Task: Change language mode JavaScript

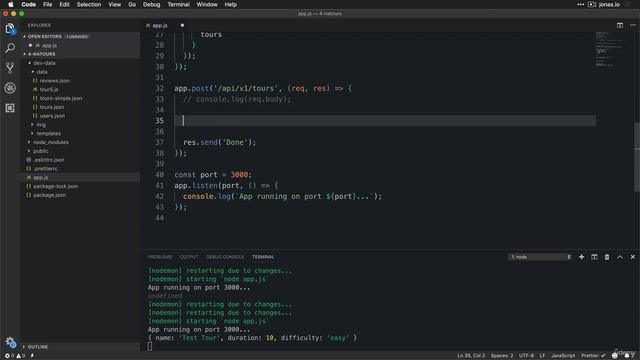Action: (563, 356)
